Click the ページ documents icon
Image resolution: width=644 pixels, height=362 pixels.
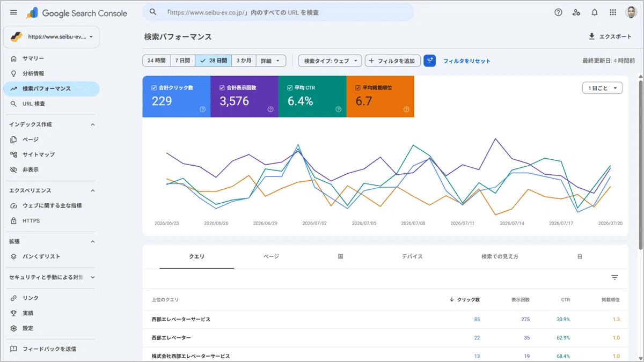[13, 139]
